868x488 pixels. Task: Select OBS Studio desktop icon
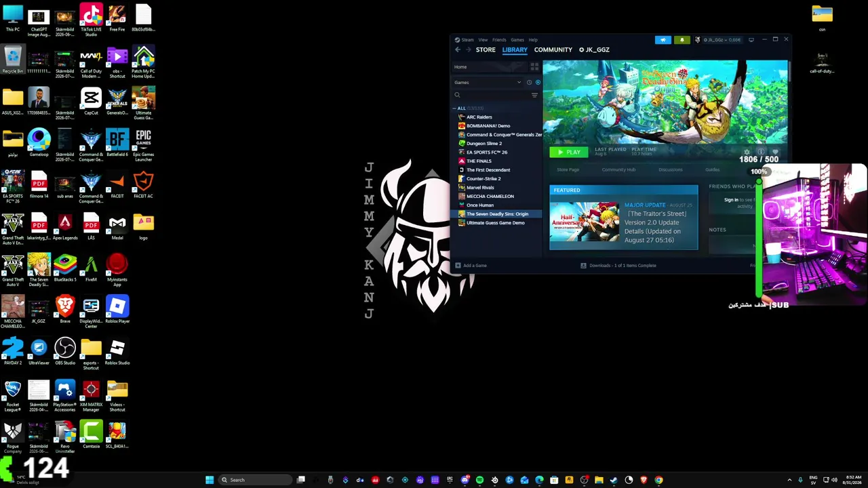coord(65,352)
